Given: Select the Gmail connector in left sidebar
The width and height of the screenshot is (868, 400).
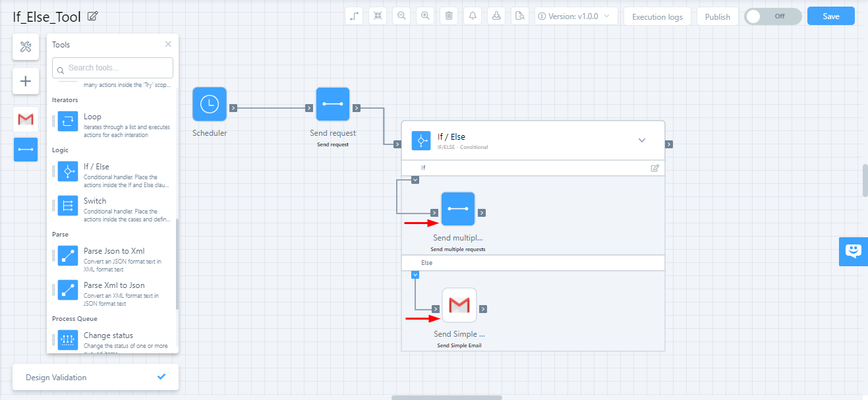Looking at the screenshot, I should click(x=26, y=119).
